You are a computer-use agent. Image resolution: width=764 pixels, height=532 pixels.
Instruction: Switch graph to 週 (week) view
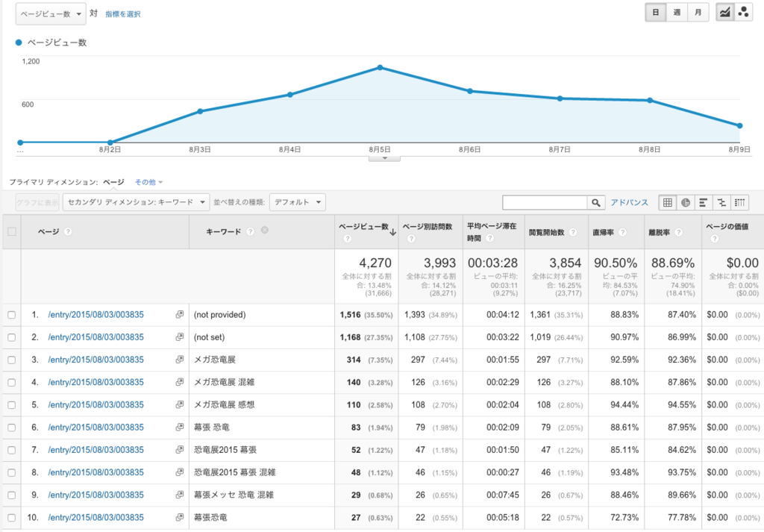pyautogui.click(x=677, y=13)
